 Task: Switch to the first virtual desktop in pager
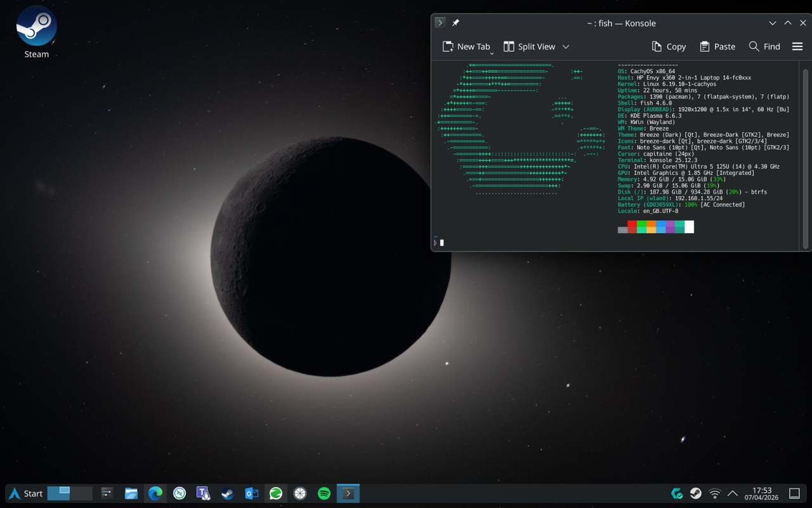pyautogui.click(x=58, y=493)
